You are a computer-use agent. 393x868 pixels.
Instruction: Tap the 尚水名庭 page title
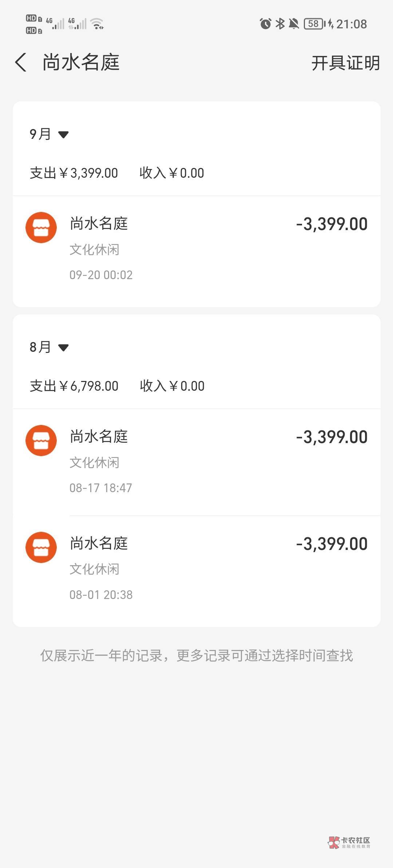(81, 62)
